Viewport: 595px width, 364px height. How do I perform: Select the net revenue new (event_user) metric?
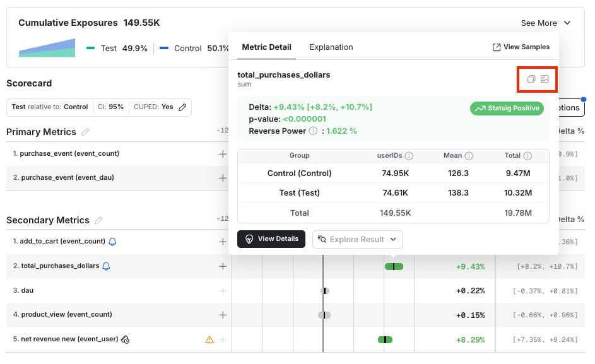pyautogui.click(x=69, y=339)
